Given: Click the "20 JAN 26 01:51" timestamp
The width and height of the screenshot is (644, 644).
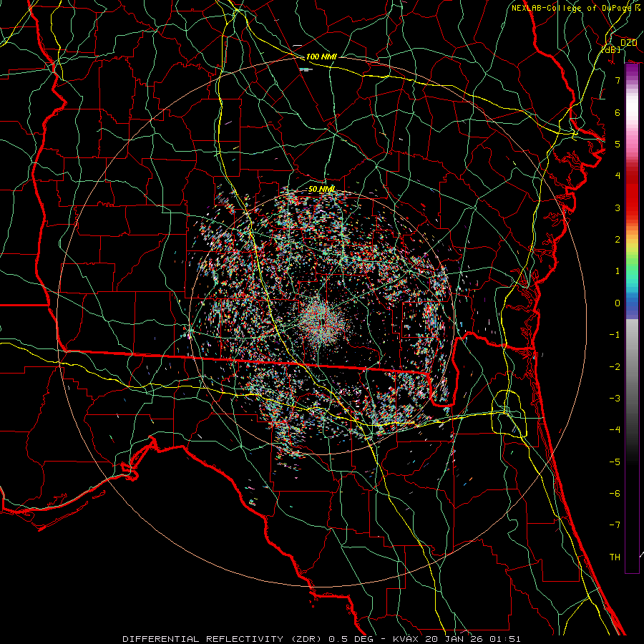Looking at the screenshot, I should [x=473, y=639].
